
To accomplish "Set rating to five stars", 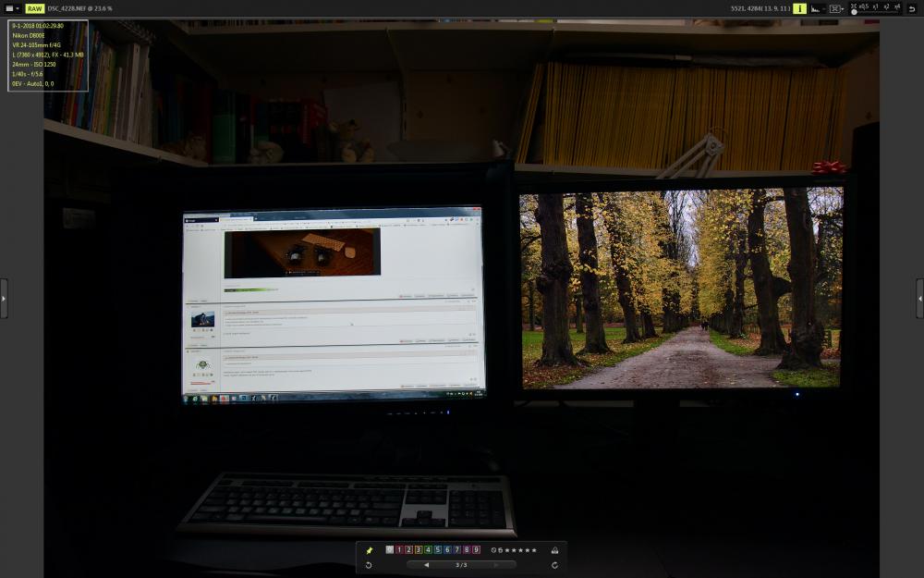I will click(x=534, y=550).
